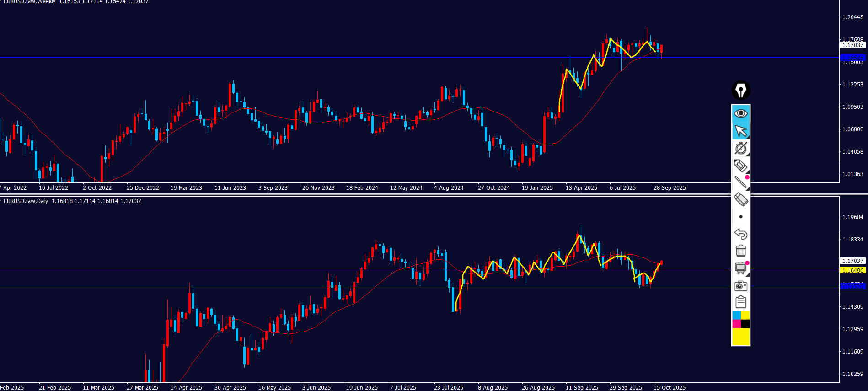The image size is (868, 391).
Task: Click the yellow 1.16496 price label
Action: [x=853, y=270]
